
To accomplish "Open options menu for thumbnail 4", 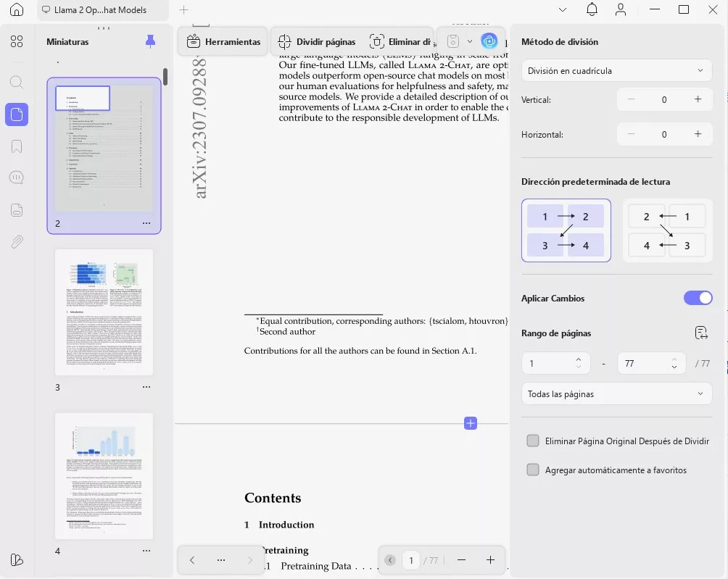I will coord(146,551).
